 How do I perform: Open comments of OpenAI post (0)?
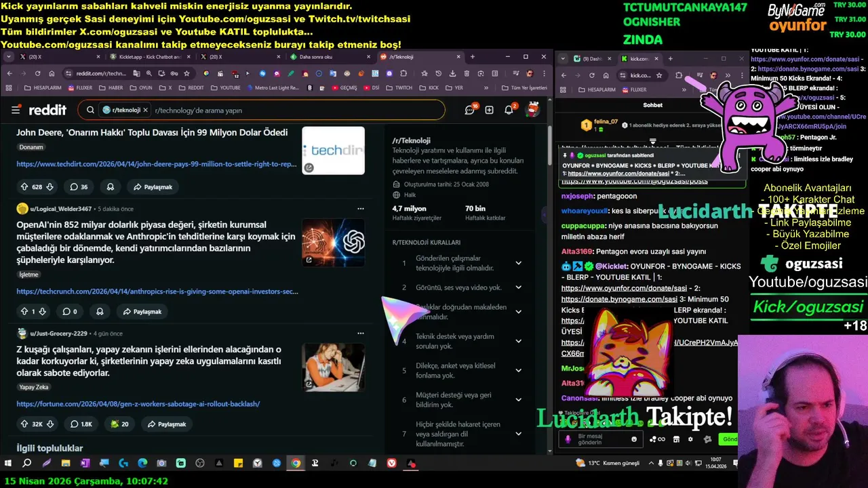70,312
